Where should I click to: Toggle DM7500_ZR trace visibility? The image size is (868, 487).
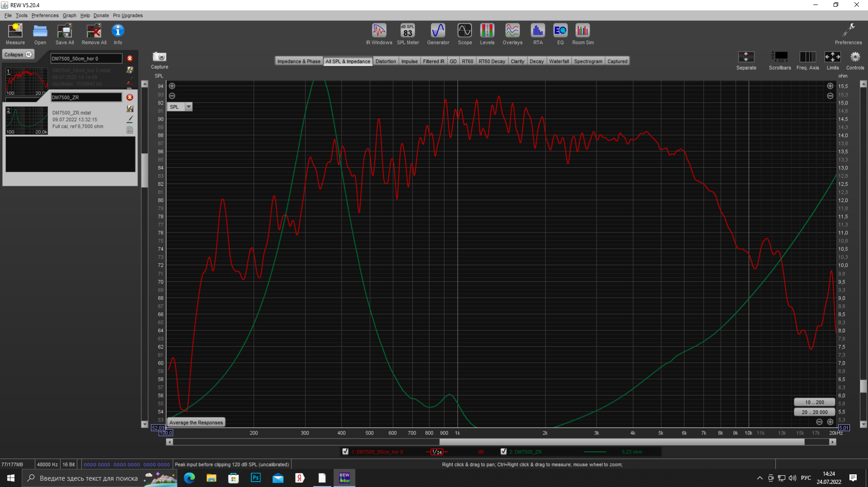[504, 451]
